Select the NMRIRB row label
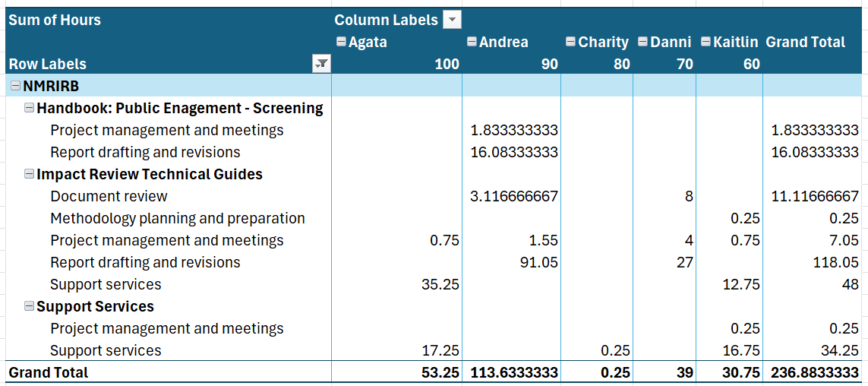This screenshot has height=386, width=868. coord(51,87)
